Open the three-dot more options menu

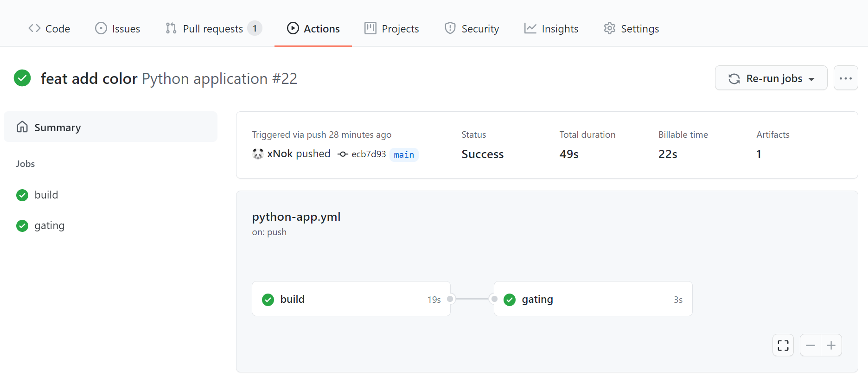click(x=845, y=78)
